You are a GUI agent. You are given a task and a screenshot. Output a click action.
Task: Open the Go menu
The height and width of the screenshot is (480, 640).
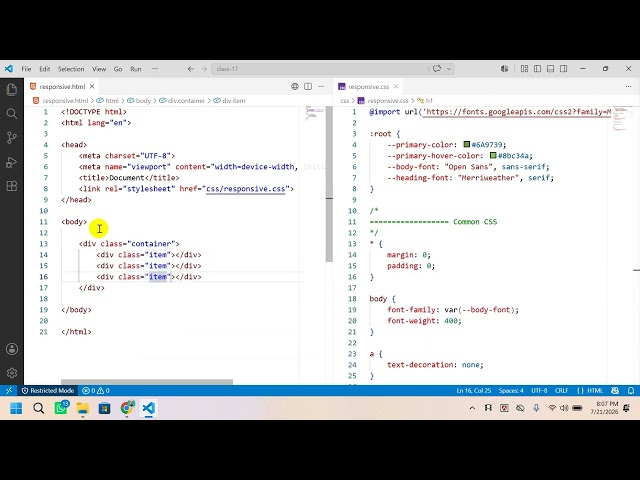(x=118, y=69)
